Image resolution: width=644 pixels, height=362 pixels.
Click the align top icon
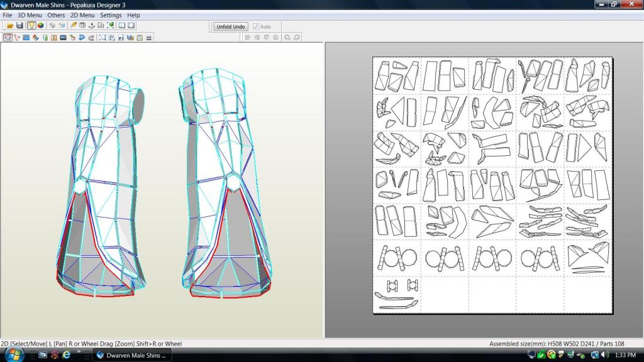(x=266, y=37)
